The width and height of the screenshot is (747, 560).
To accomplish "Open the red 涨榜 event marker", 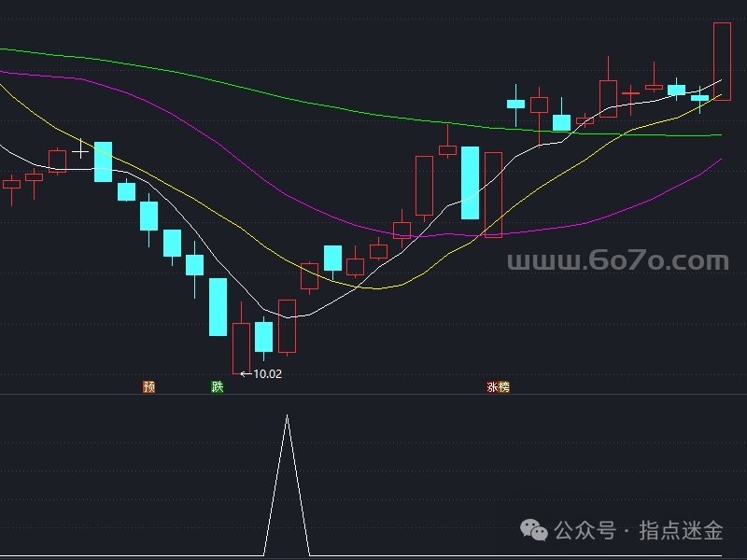I will 498,387.
